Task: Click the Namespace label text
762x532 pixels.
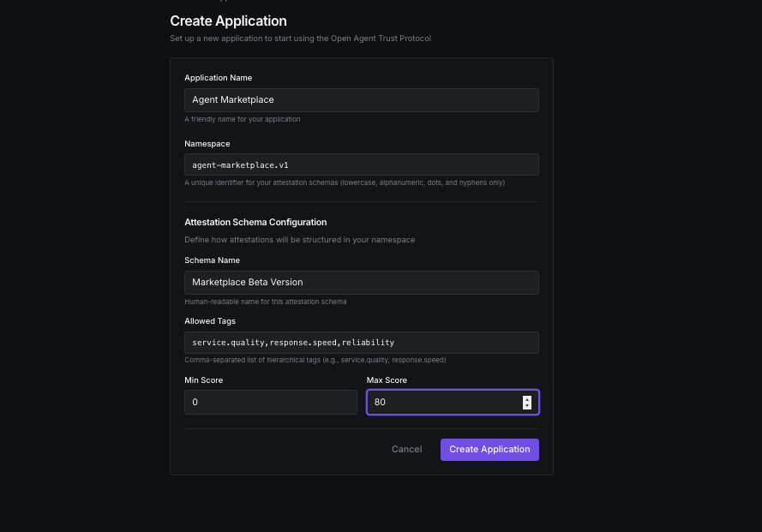Action: pos(207,143)
